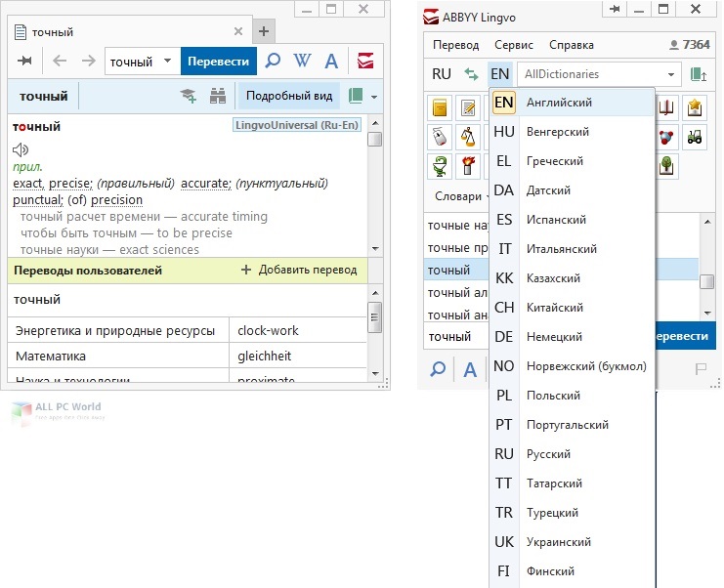Open a new tab with plus button

pyautogui.click(x=264, y=31)
